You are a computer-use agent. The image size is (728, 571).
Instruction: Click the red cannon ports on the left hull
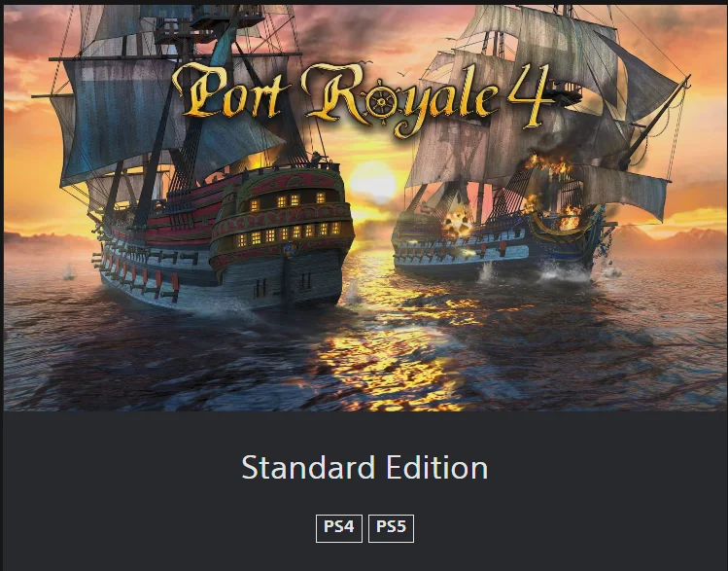139,278
